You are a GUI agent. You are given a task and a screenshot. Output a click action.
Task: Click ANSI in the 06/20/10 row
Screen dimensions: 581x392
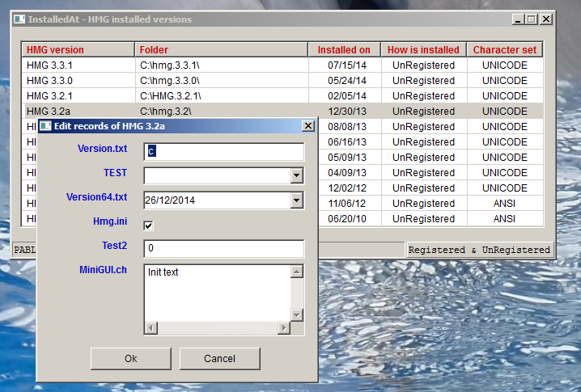pos(504,219)
